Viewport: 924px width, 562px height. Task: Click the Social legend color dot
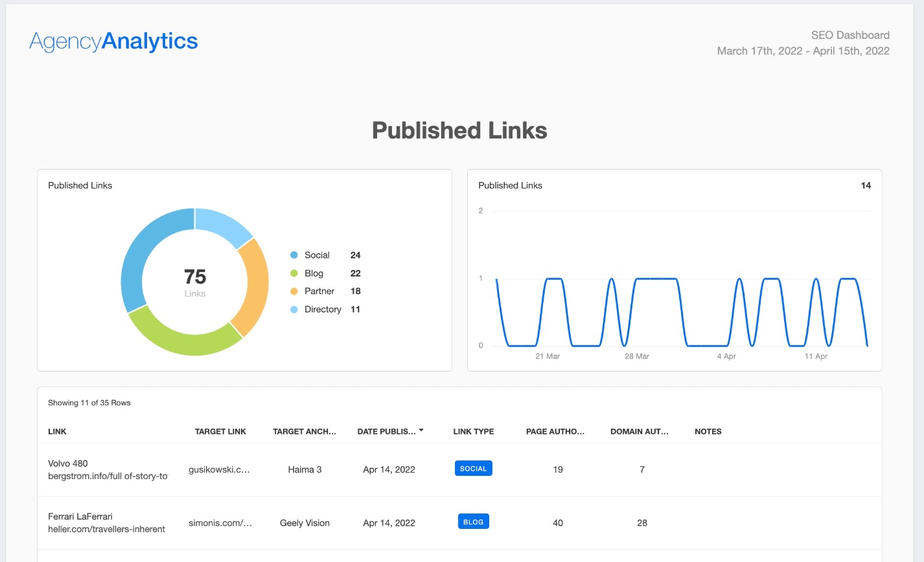point(294,255)
